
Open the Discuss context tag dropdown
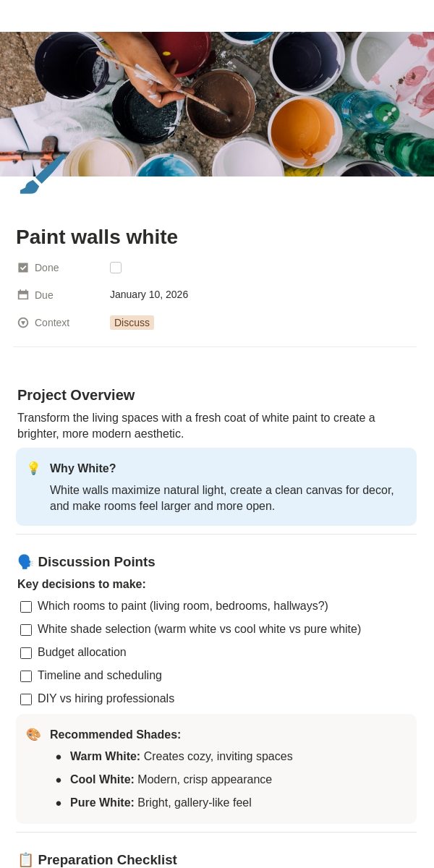tap(132, 323)
